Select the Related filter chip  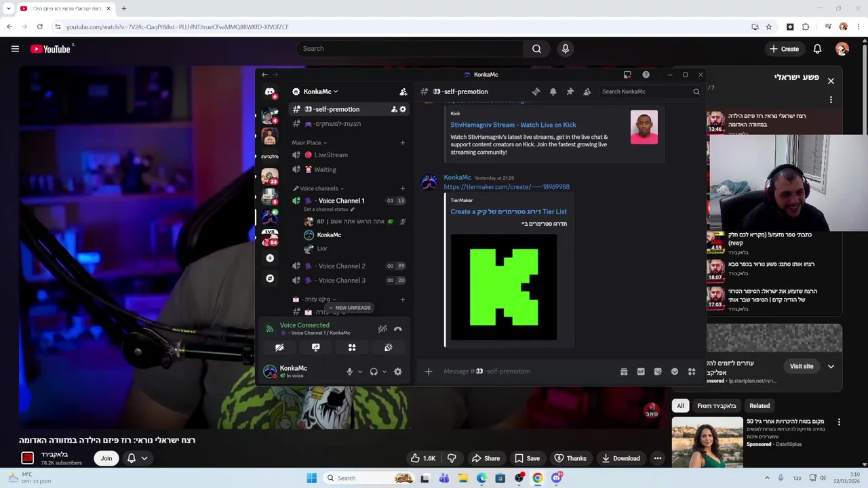click(759, 406)
